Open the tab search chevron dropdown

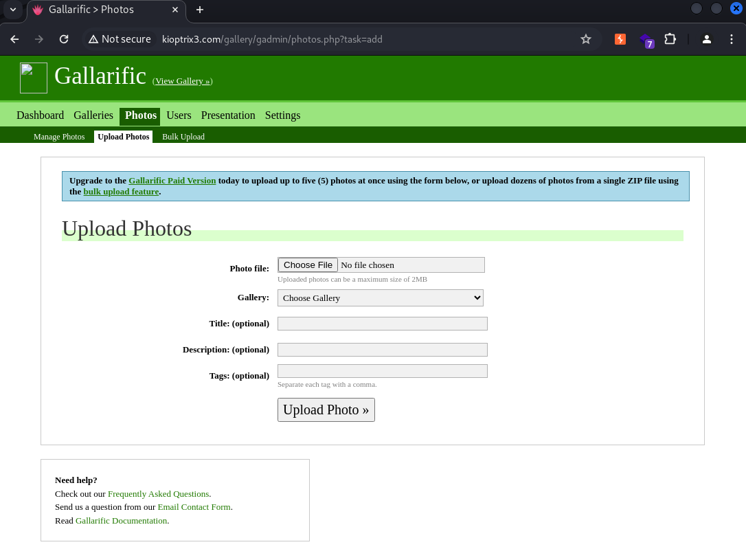click(13, 10)
